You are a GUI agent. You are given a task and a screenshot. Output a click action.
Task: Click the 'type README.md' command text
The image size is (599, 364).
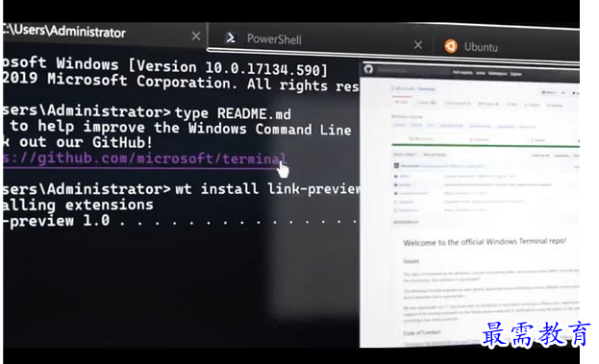coord(233,113)
